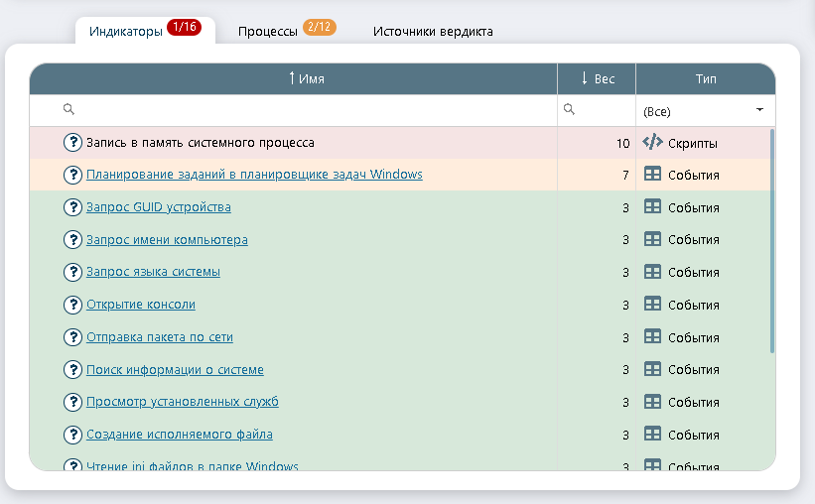The height and width of the screenshot is (504, 815).
Task: Click help icon next to 'Отправка пакета по сети'
Action: click(72, 337)
